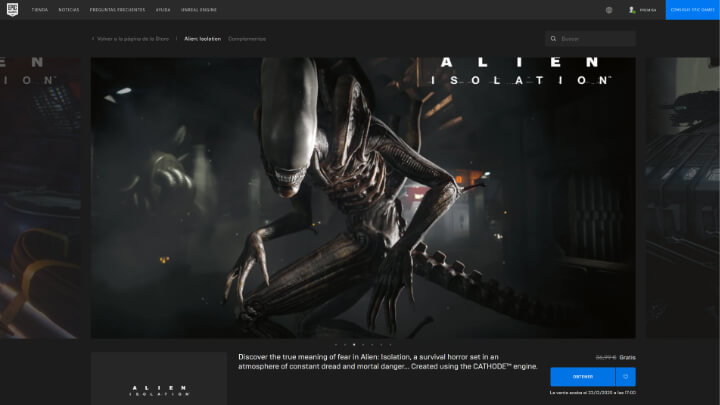The height and width of the screenshot is (405, 720).
Task: Select the fifth carousel dot indicator
Action: tap(372, 344)
